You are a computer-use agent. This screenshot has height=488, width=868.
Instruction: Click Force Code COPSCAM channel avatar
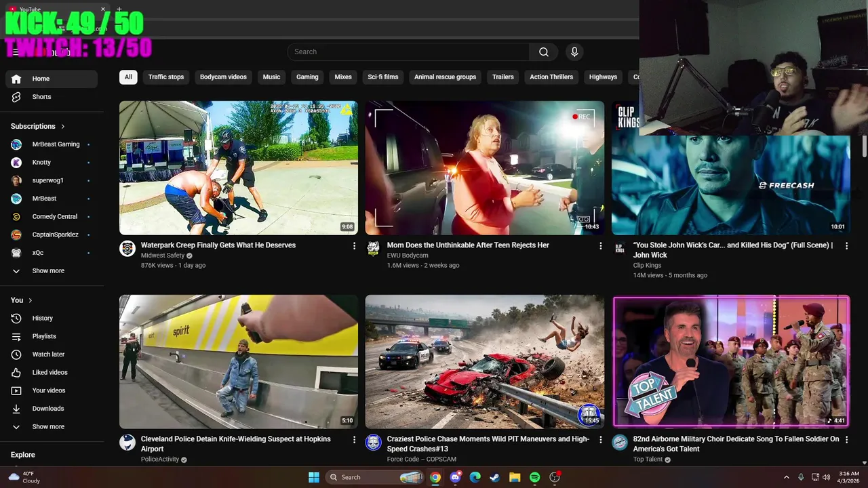(373, 443)
